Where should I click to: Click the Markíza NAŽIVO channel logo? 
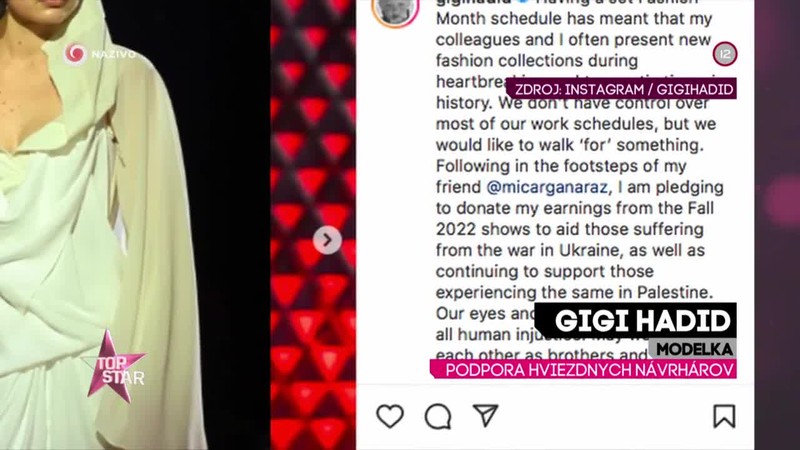coord(100,54)
